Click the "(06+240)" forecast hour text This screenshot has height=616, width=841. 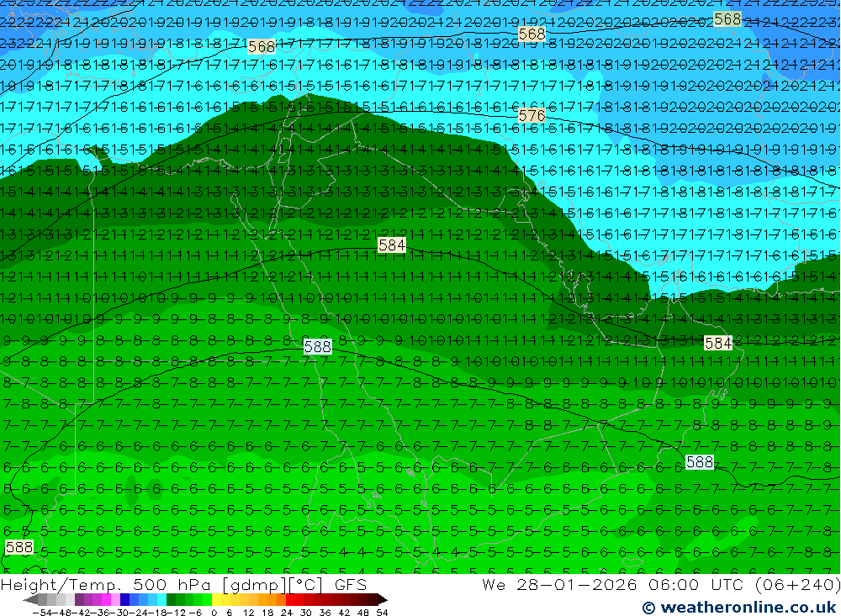[x=797, y=585]
